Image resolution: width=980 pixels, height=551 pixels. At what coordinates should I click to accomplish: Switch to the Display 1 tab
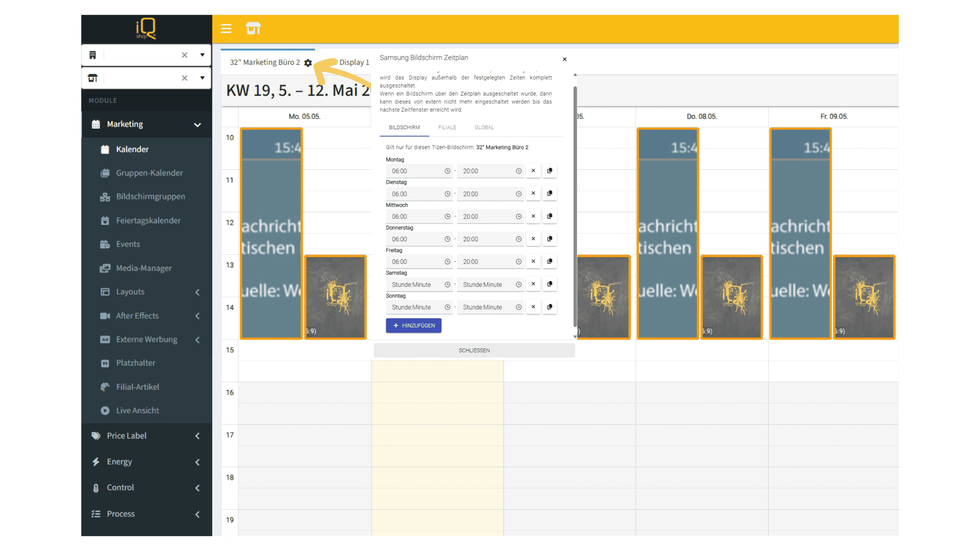click(354, 62)
